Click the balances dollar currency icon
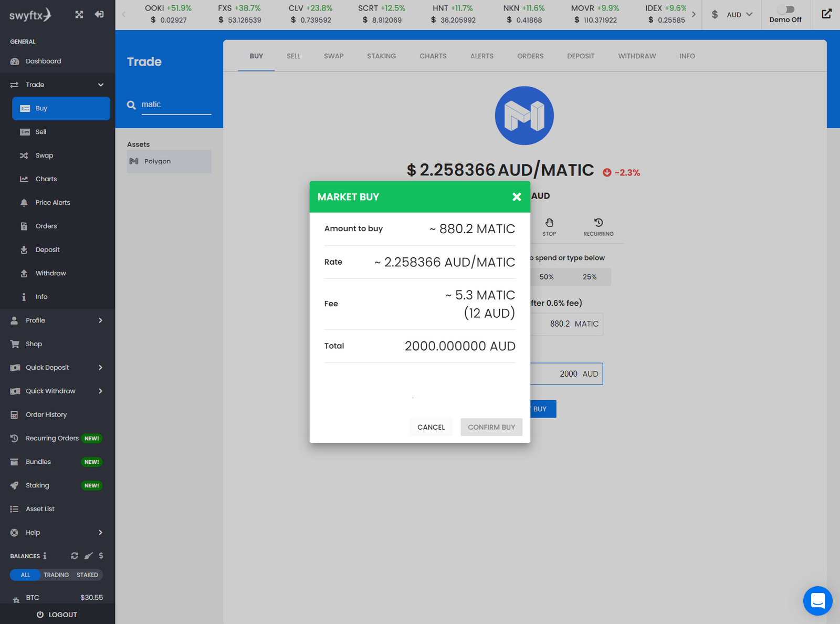840x624 pixels. point(101,556)
